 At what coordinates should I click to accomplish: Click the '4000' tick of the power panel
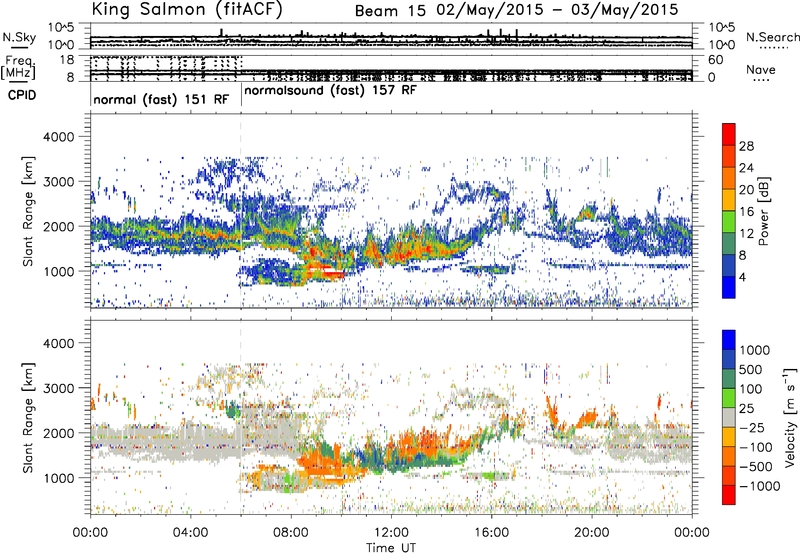tap(61, 137)
